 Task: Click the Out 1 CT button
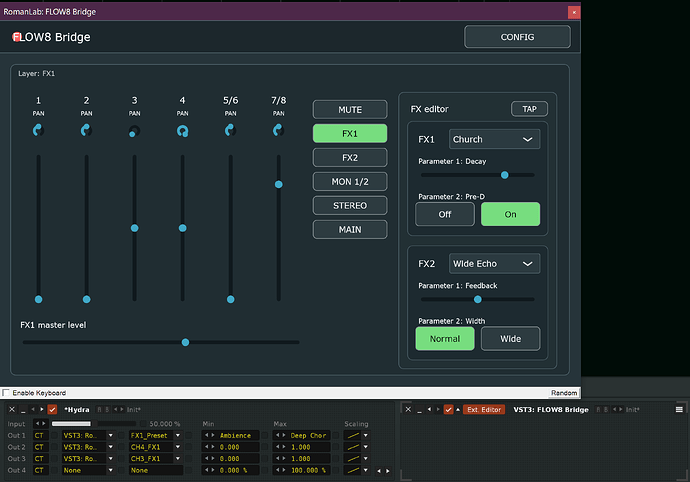40,435
